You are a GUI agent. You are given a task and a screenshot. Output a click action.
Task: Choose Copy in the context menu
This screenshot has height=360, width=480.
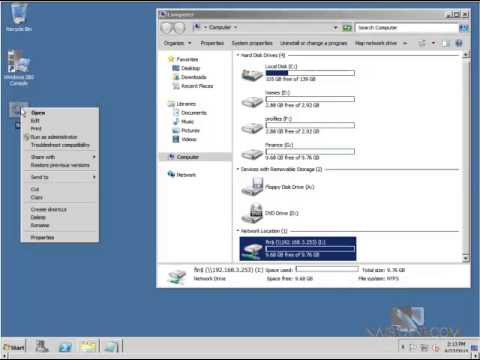[x=37, y=197]
